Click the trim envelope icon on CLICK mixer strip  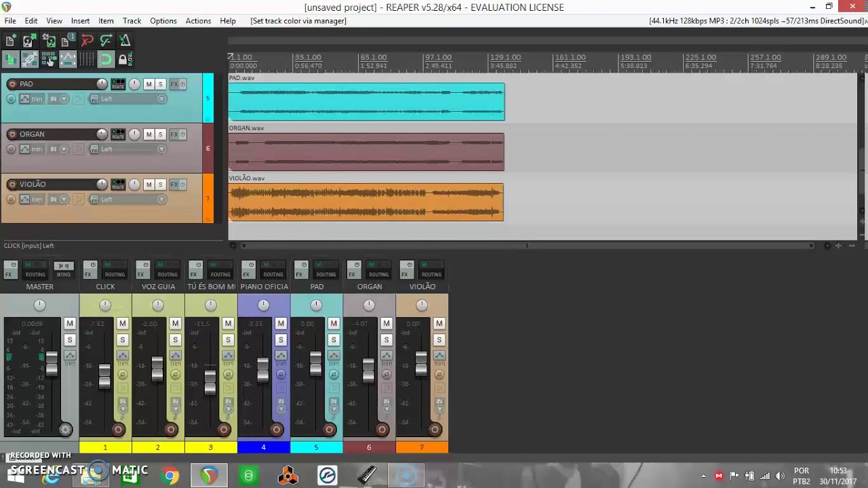pos(122,356)
